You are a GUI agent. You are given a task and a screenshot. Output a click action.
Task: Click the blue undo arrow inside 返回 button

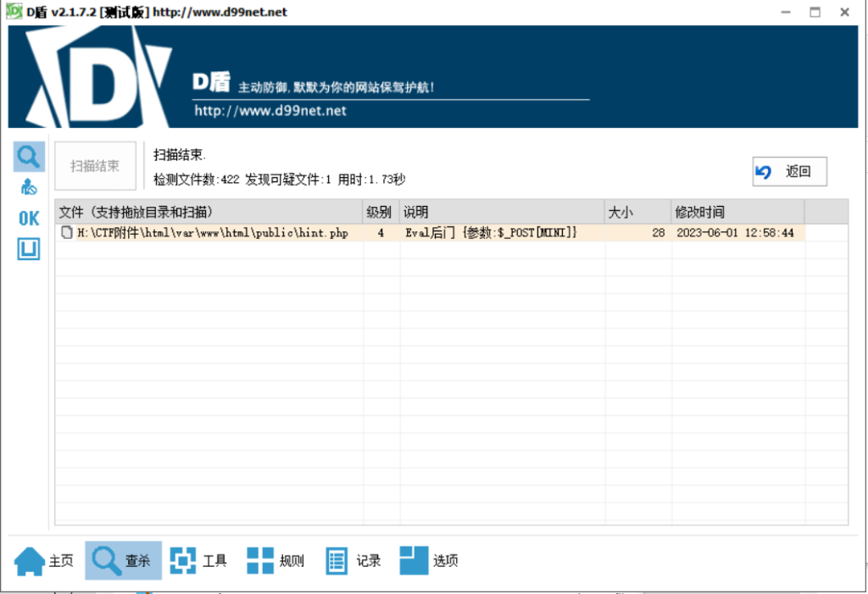pos(762,171)
